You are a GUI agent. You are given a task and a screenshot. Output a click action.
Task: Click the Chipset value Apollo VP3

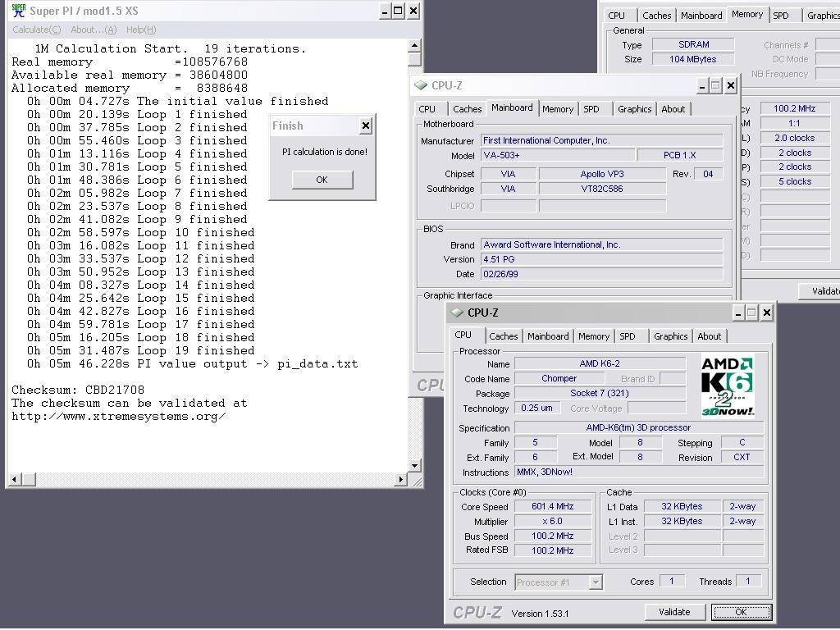(x=603, y=174)
